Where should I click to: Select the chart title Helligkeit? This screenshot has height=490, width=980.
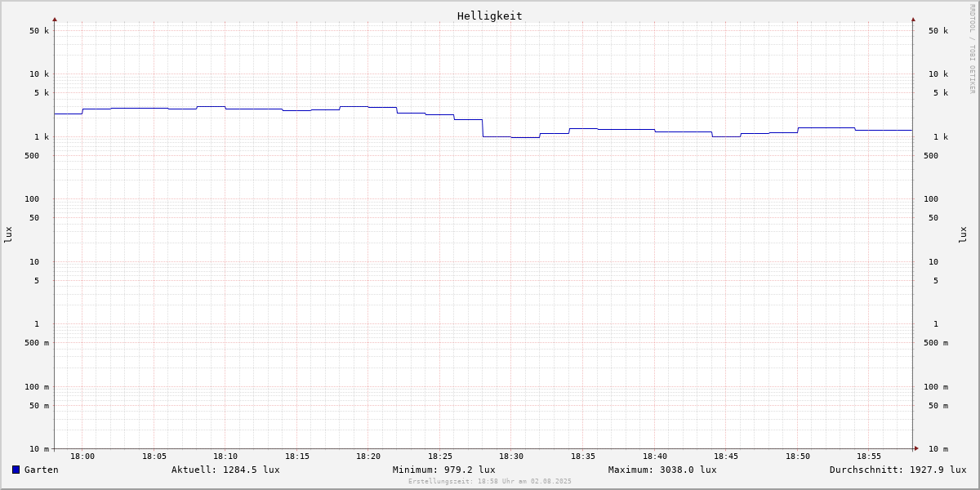(490, 16)
